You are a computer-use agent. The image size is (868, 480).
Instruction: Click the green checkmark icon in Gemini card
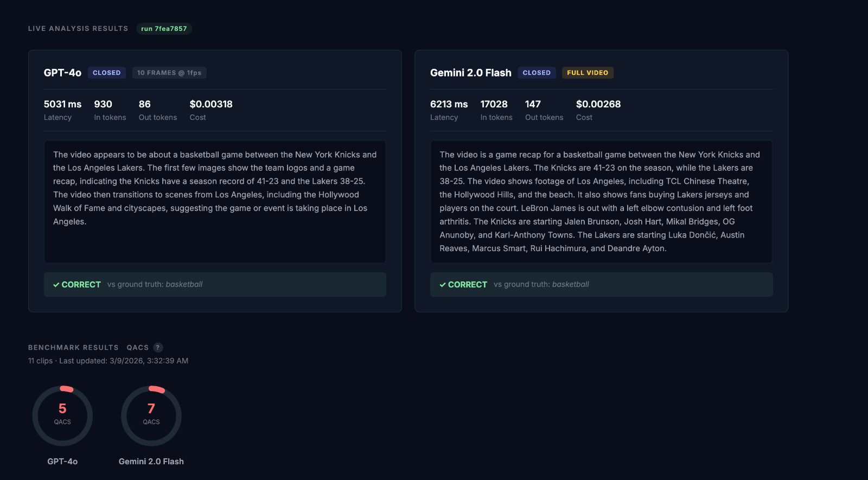click(x=443, y=285)
